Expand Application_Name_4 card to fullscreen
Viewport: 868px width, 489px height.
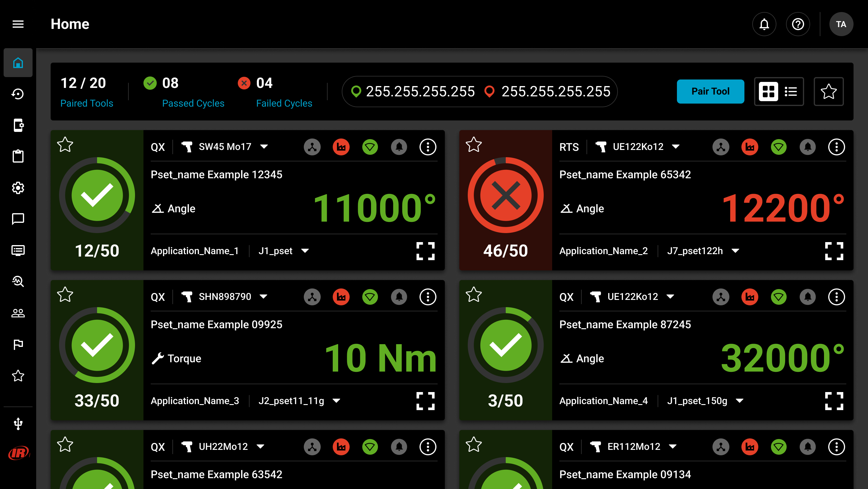(x=834, y=401)
